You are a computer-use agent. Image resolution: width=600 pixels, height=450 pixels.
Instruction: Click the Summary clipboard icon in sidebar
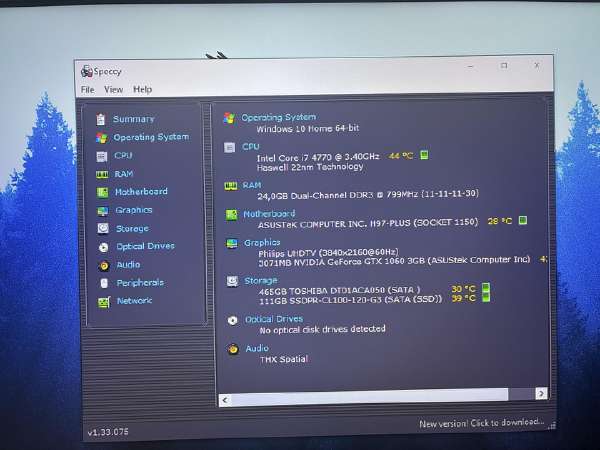101,119
